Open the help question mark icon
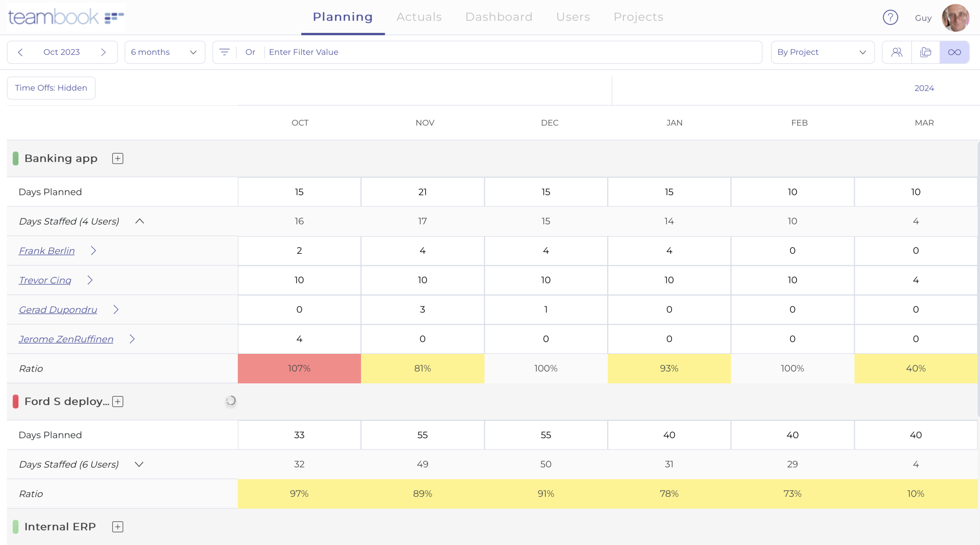 click(890, 17)
